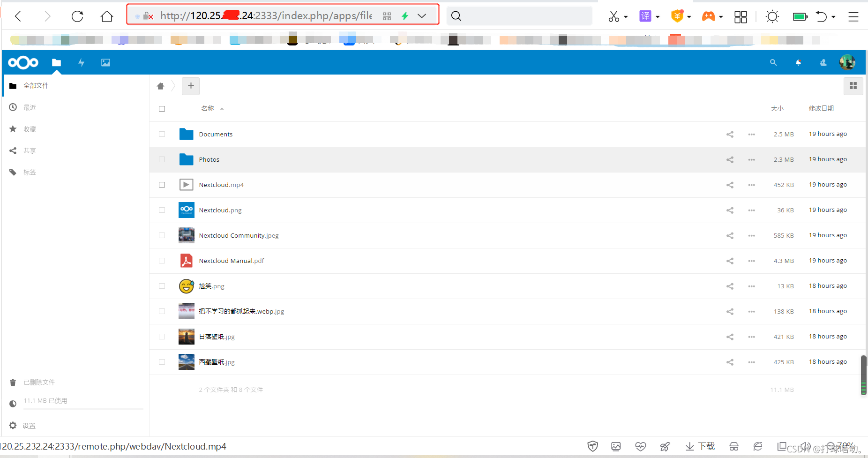Tick the 日落壁纸.jpg checkbox
Viewport: 868px width, 458px height.
162,337
